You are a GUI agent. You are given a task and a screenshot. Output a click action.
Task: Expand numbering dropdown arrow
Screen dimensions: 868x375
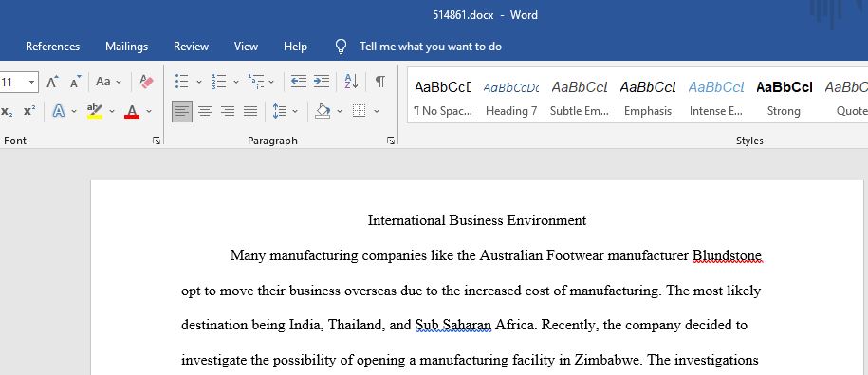point(236,83)
